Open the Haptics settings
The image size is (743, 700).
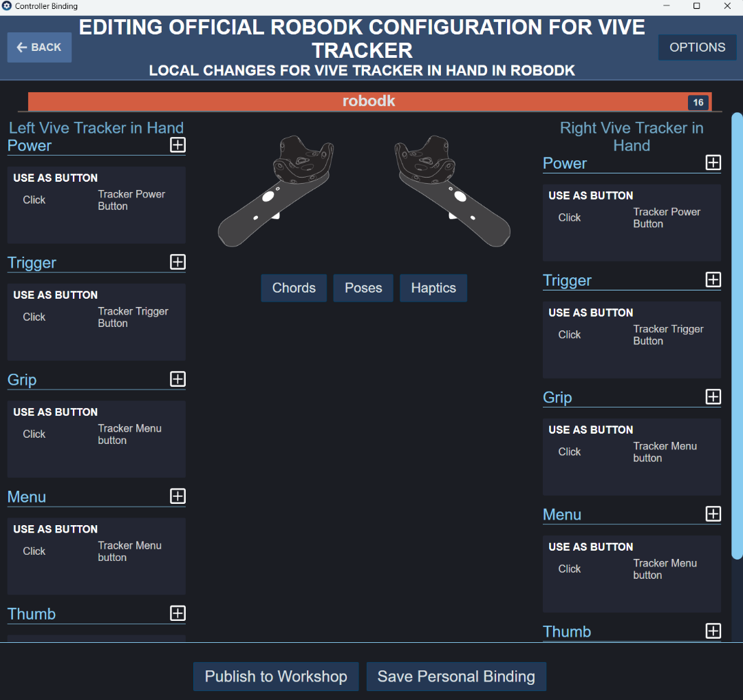[433, 288]
